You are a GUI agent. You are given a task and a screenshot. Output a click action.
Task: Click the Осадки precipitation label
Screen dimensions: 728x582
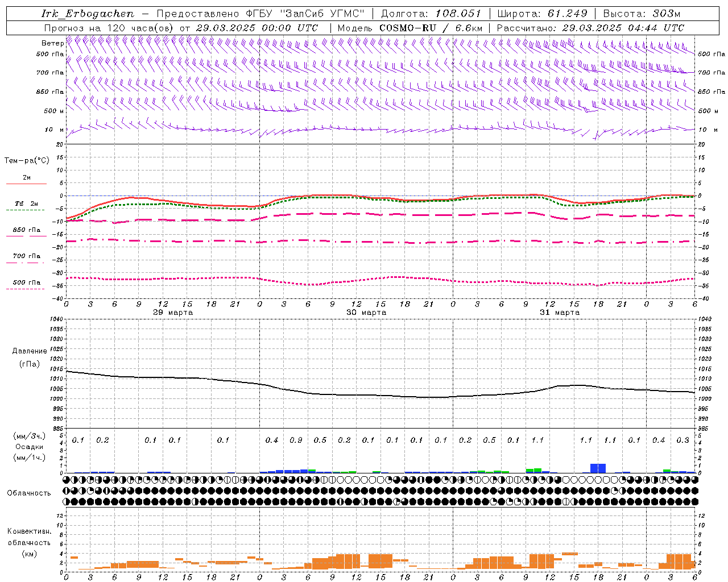tap(30, 447)
